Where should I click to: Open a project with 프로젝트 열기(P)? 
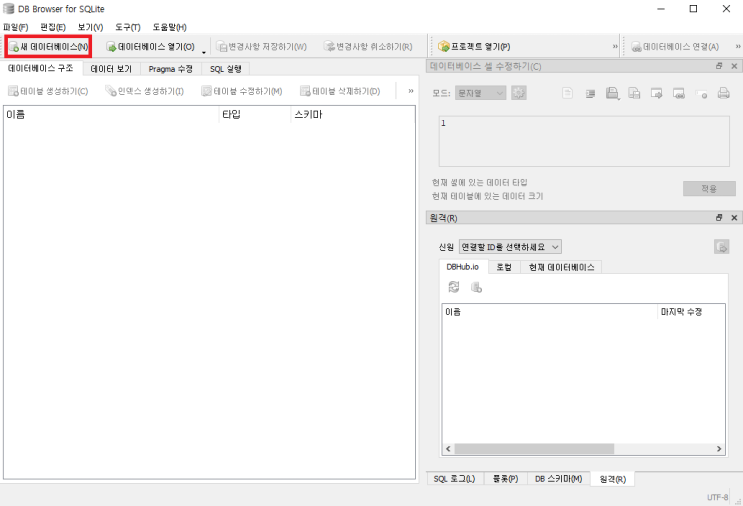[x=474, y=46]
